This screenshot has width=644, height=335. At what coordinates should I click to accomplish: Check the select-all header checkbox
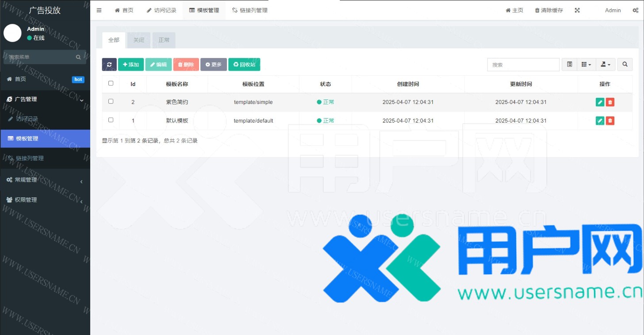111,83
